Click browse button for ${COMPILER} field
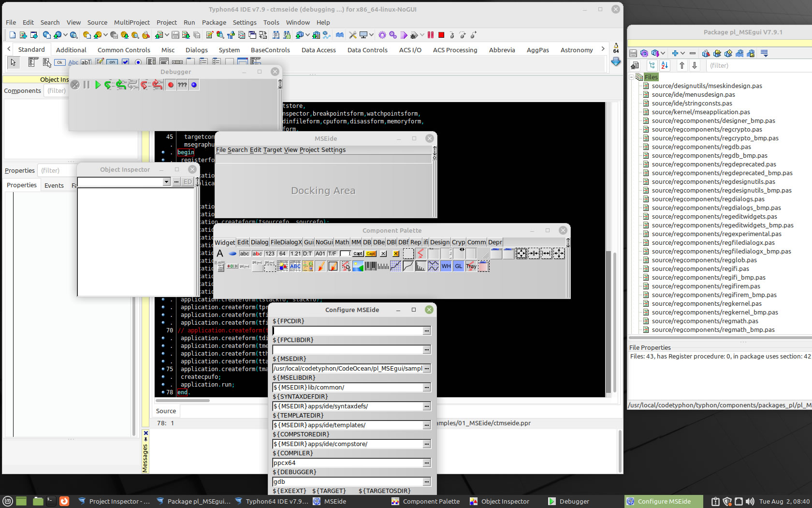 coord(427,463)
